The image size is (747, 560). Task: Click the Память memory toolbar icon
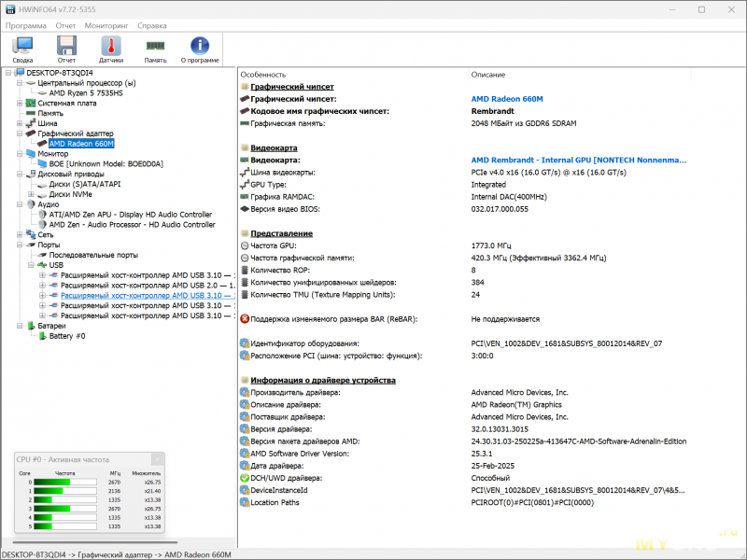[x=155, y=47]
